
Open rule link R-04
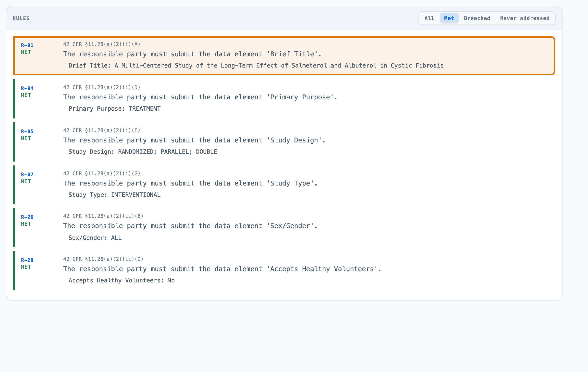point(27,88)
